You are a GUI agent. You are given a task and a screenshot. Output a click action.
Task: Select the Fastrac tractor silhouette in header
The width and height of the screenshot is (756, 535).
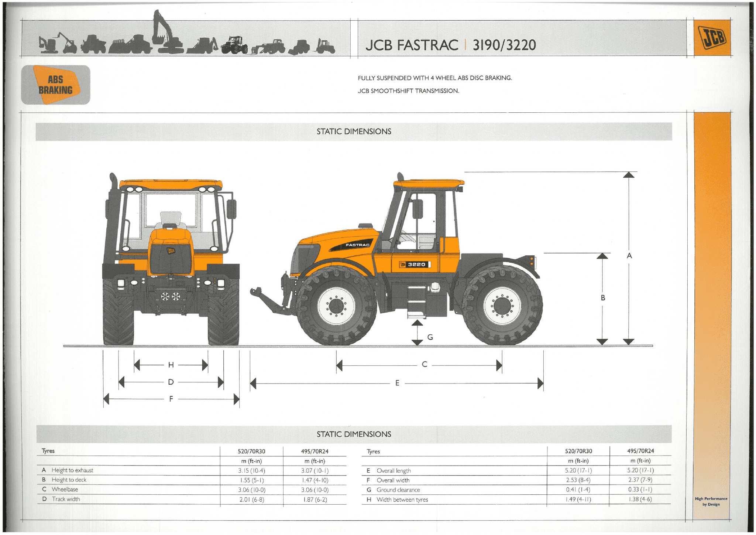234,45
